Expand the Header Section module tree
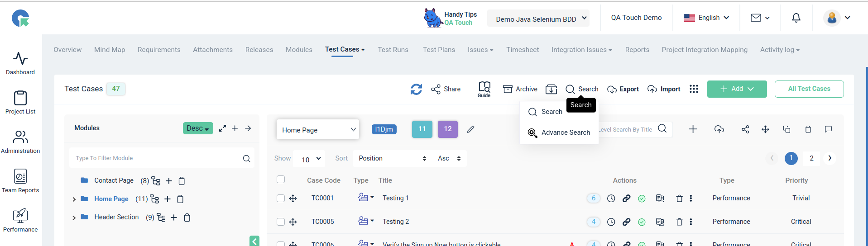This screenshot has height=246, width=868. pos(74,218)
